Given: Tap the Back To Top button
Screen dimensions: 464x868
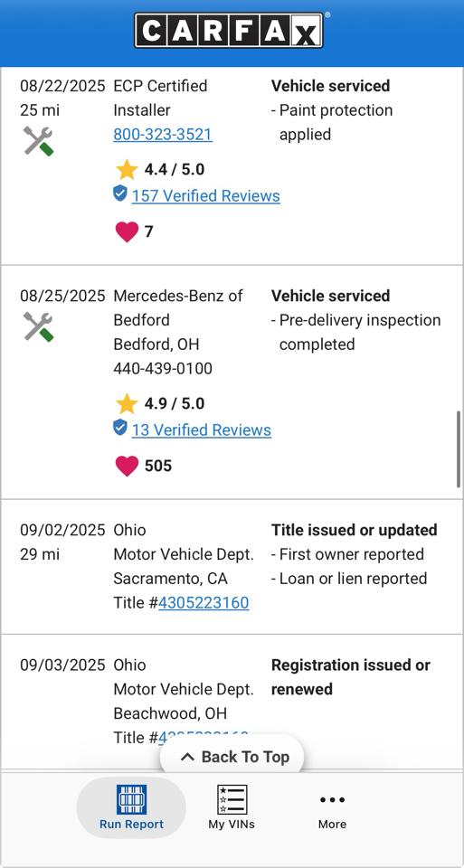Looking at the screenshot, I should [232, 757].
